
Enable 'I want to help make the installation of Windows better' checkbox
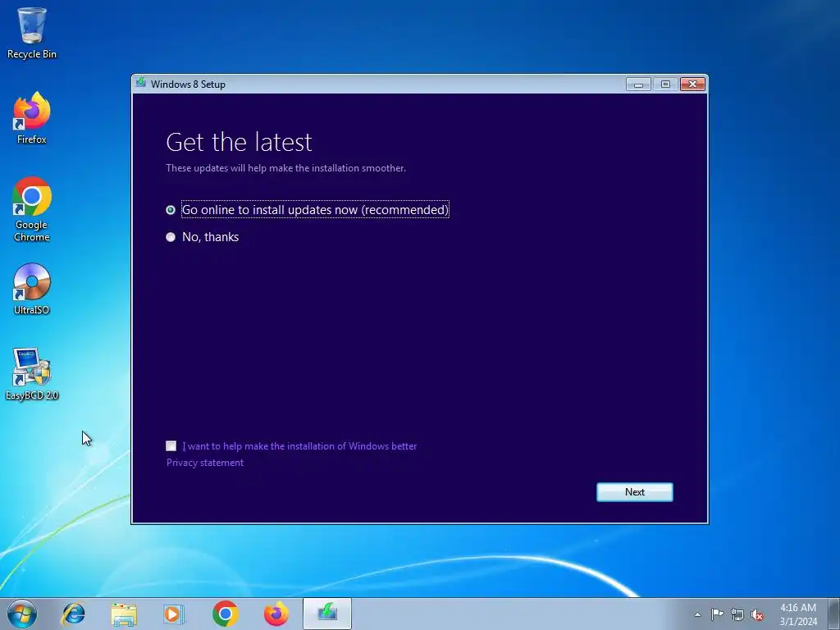(x=171, y=445)
